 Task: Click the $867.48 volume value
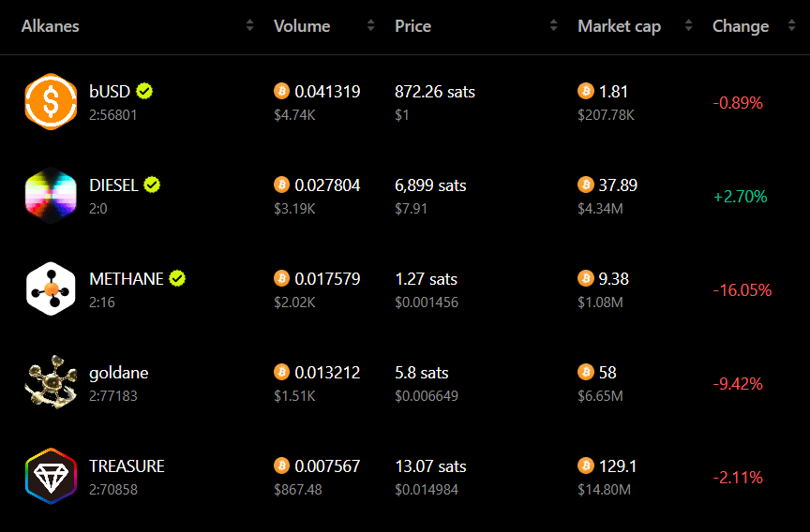[x=298, y=489]
